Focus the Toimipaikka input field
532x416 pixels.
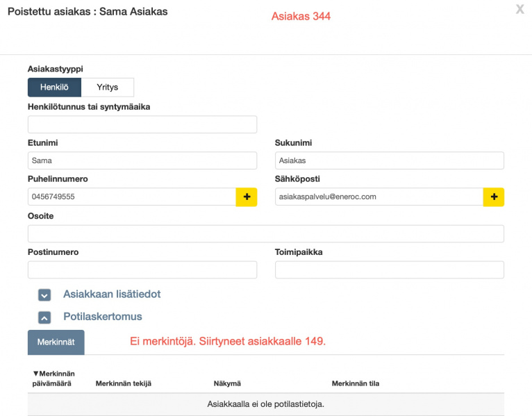pos(389,270)
